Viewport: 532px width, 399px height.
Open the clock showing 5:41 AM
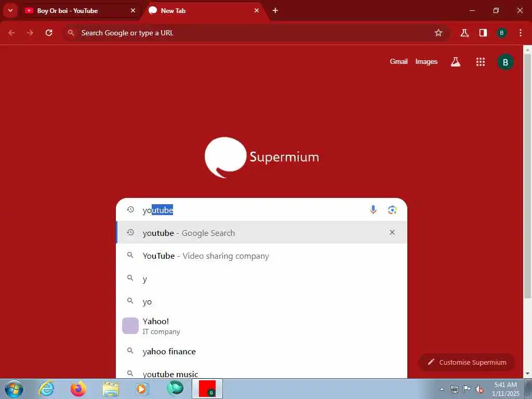[505, 389]
